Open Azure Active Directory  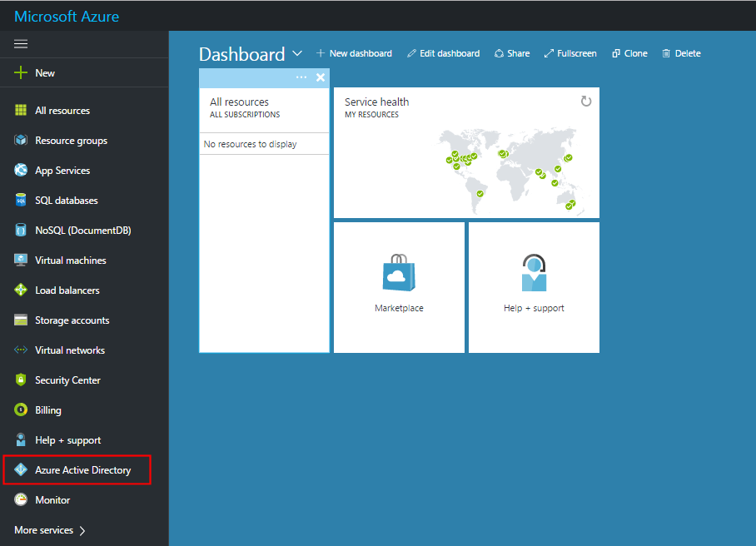click(77, 469)
